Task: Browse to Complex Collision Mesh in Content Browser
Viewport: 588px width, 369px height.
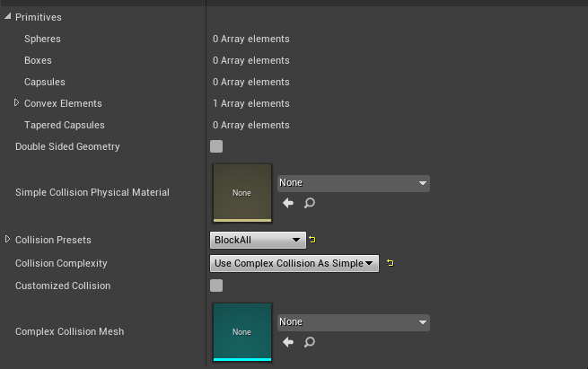Action: click(309, 342)
